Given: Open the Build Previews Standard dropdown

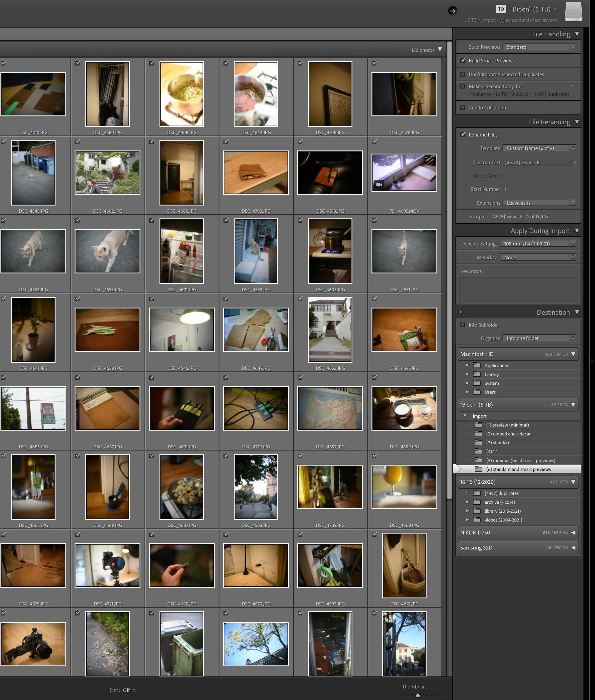Looking at the screenshot, I should [539, 47].
